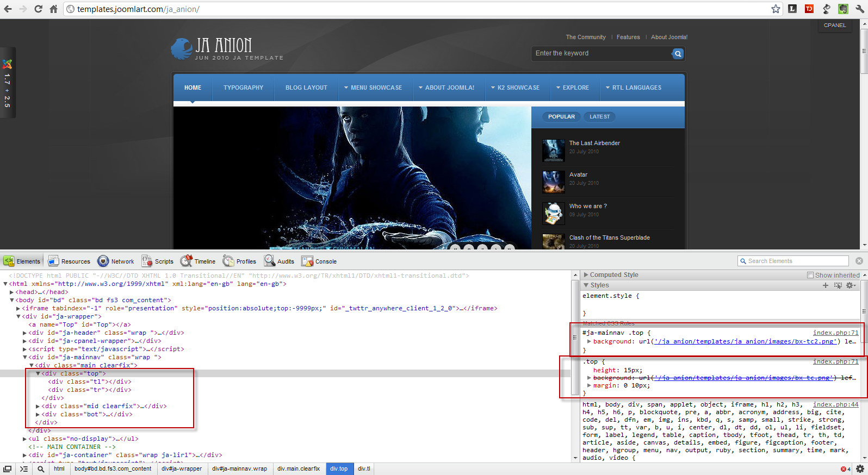Add a new style rule

[826, 285]
